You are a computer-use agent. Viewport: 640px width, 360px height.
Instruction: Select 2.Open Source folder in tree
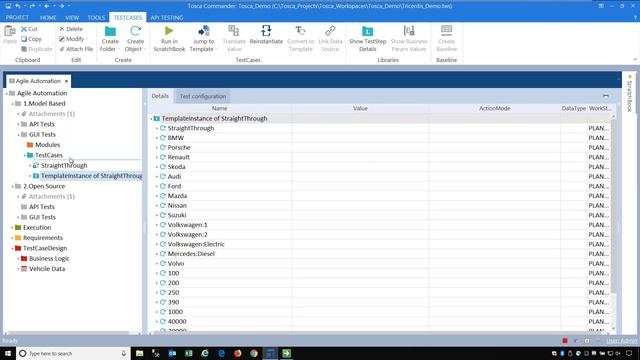(x=44, y=186)
